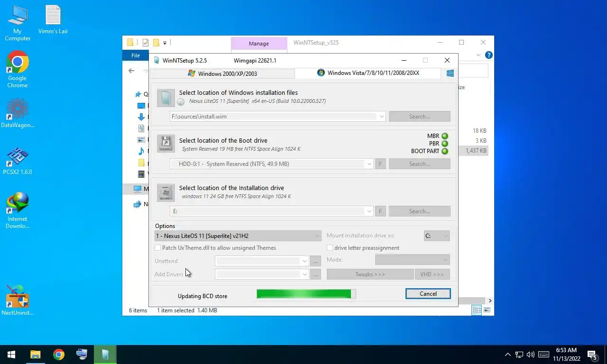
Task: Switch Explorer to details view
Action: click(x=477, y=310)
